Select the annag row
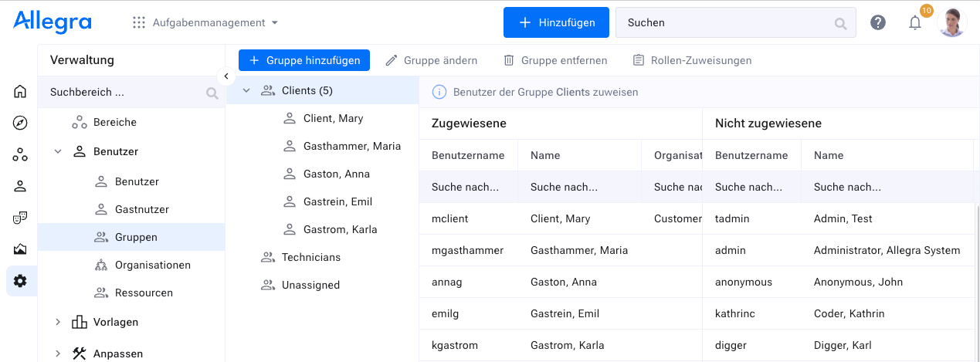The image size is (980, 362). [x=561, y=282]
